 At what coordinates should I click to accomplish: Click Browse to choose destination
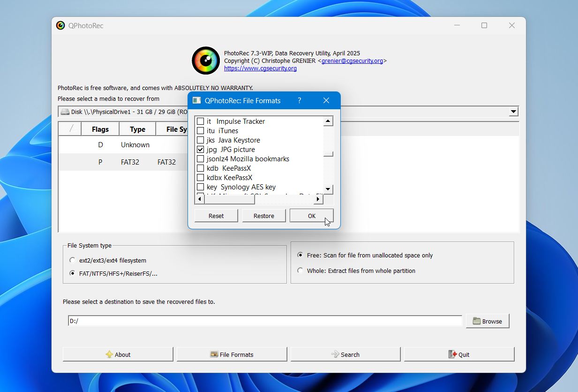[x=488, y=321]
